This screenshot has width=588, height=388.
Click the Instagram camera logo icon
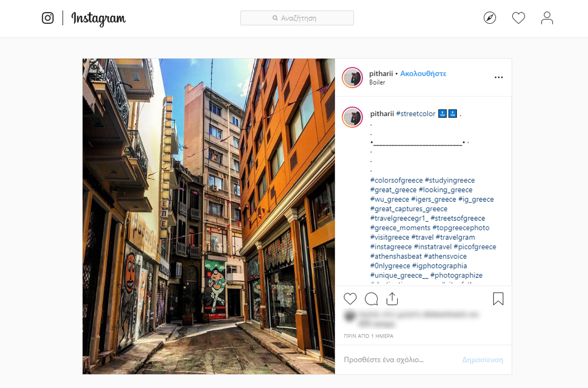click(x=47, y=18)
